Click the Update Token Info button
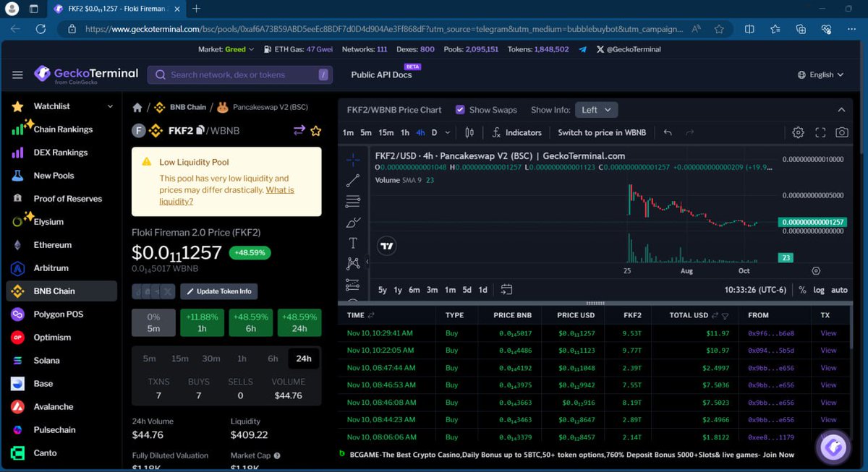The width and height of the screenshot is (868, 472). pyautogui.click(x=218, y=291)
